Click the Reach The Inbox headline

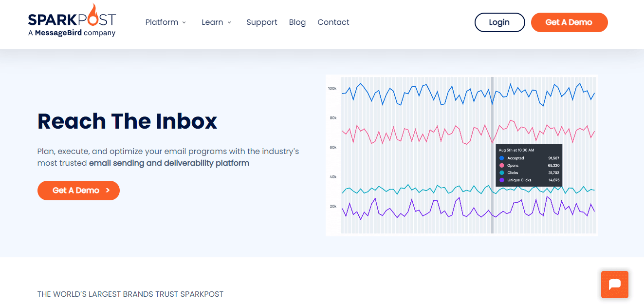128,121
